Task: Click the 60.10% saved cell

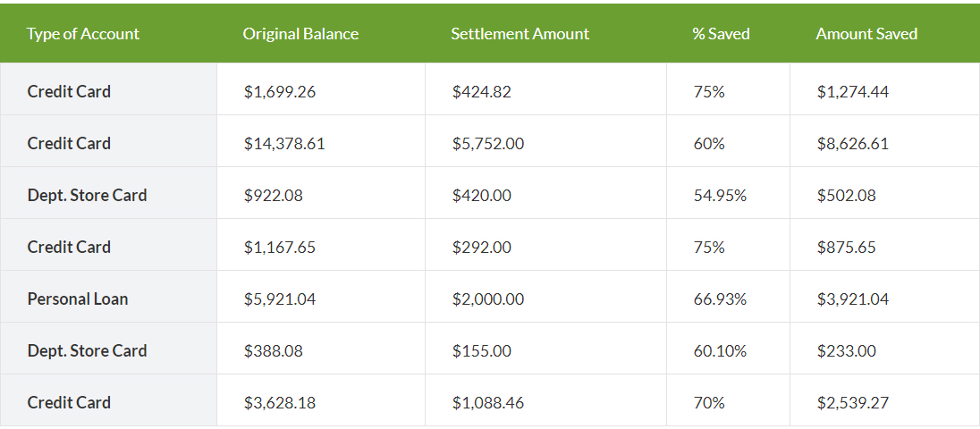Action: click(720, 350)
